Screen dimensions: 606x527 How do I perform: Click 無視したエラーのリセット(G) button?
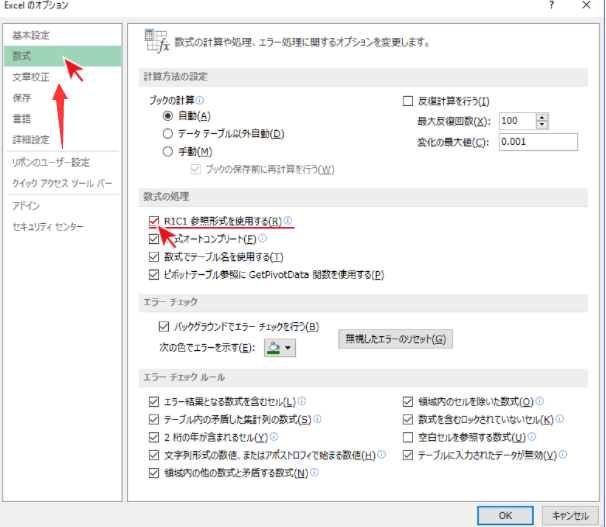tap(395, 339)
